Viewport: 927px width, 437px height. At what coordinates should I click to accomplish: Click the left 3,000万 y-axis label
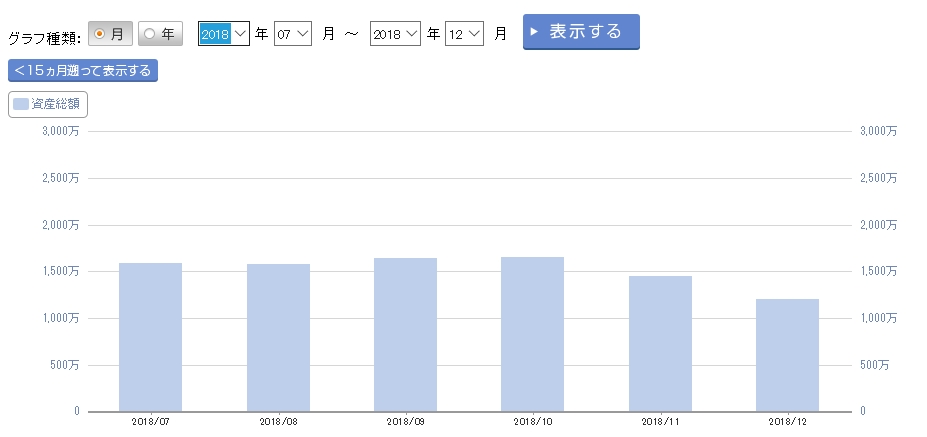(x=61, y=131)
